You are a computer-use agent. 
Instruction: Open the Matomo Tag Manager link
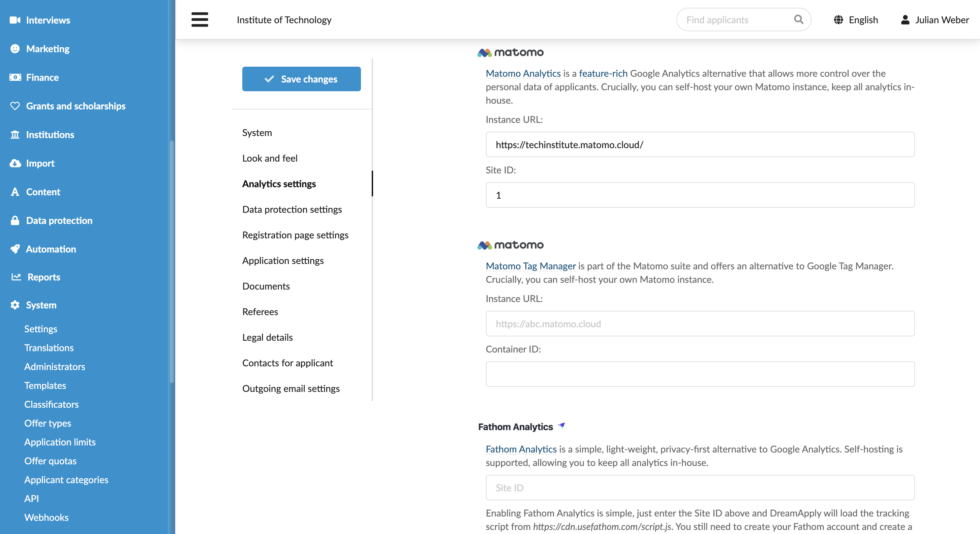531,266
